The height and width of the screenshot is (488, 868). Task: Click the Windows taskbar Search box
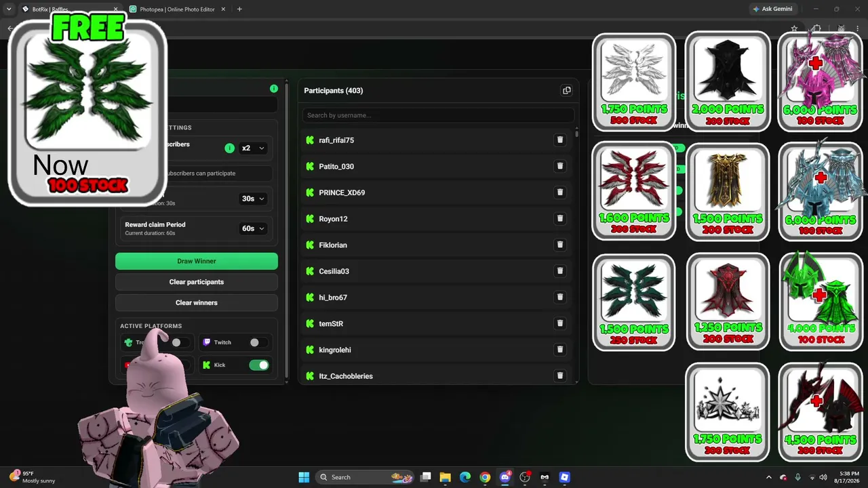click(366, 477)
